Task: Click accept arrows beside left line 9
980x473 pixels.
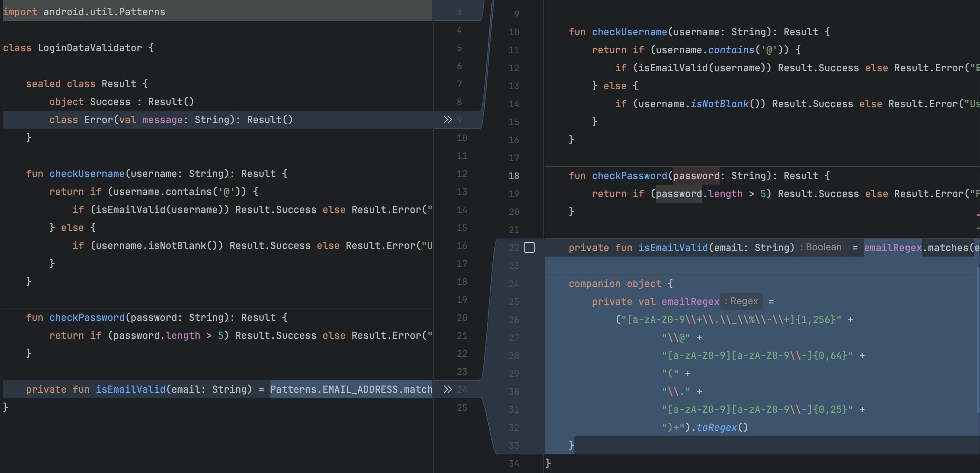Action: pyautogui.click(x=447, y=120)
